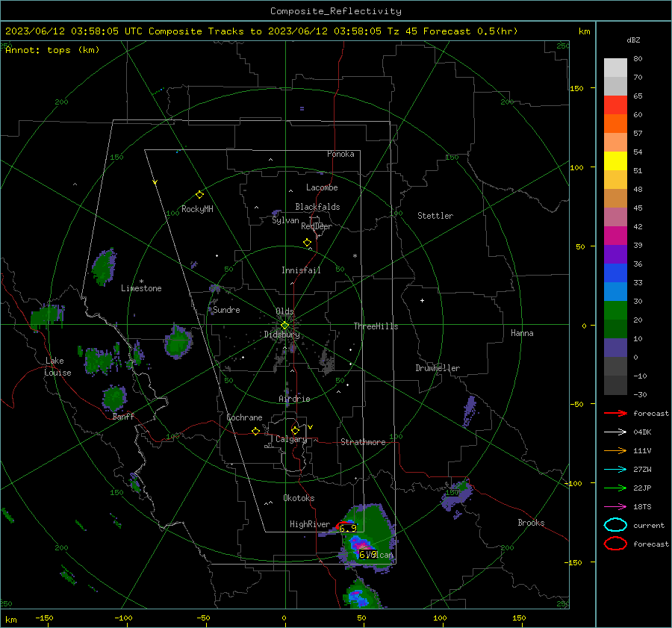Click the 'dBZ' legend heading
672x628 pixels.
(633, 40)
